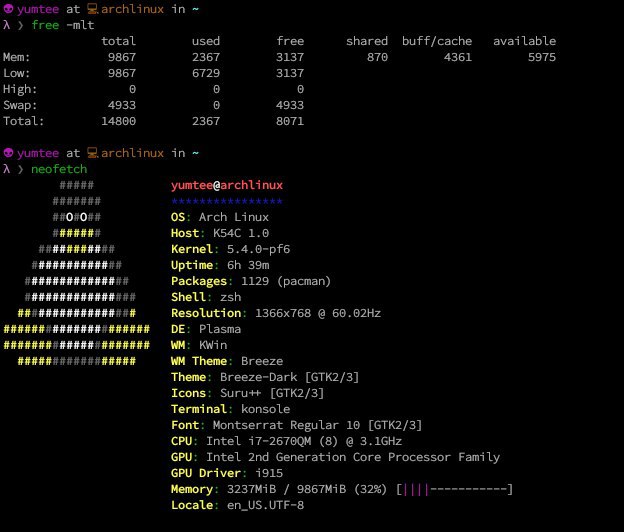Select the 'High:' row label
The height and width of the screenshot is (532, 624).
[x=20, y=89]
